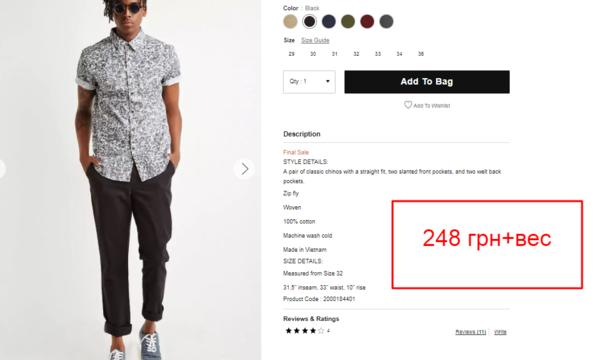This screenshot has height=360, width=600.
Task: Choose size 30 option
Action: coord(313,54)
